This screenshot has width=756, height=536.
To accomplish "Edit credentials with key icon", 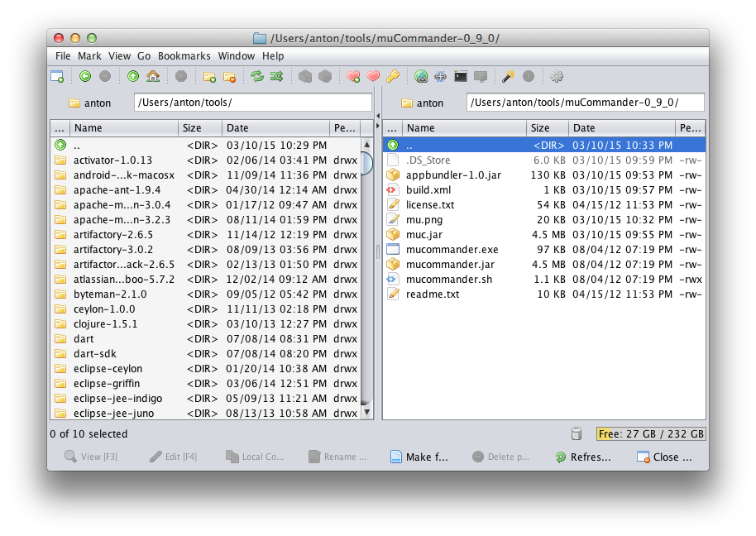I will 393,76.
